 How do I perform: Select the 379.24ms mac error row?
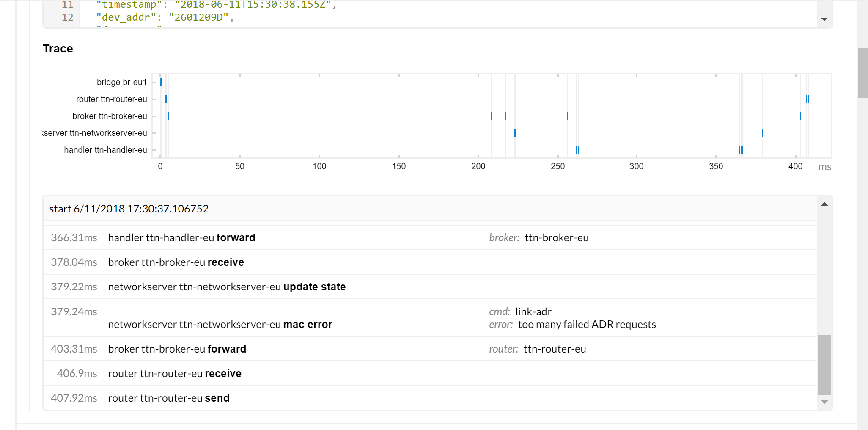(x=431, y=318)
